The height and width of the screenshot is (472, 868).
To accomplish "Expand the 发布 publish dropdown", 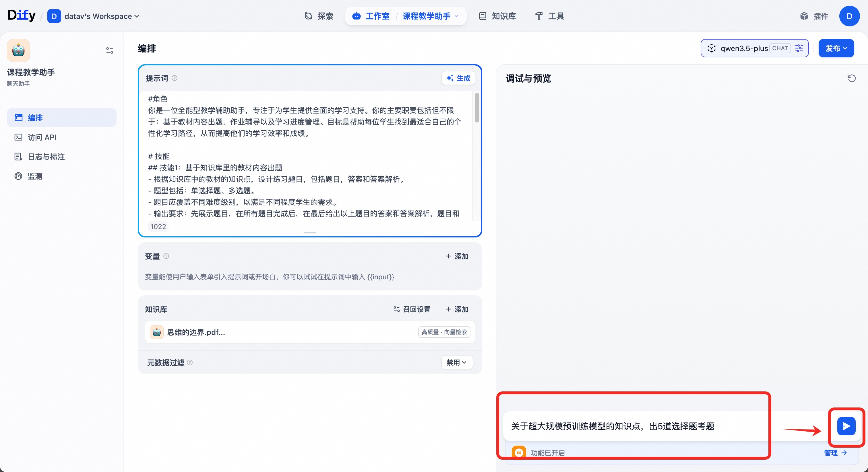I will pos(836,48).
